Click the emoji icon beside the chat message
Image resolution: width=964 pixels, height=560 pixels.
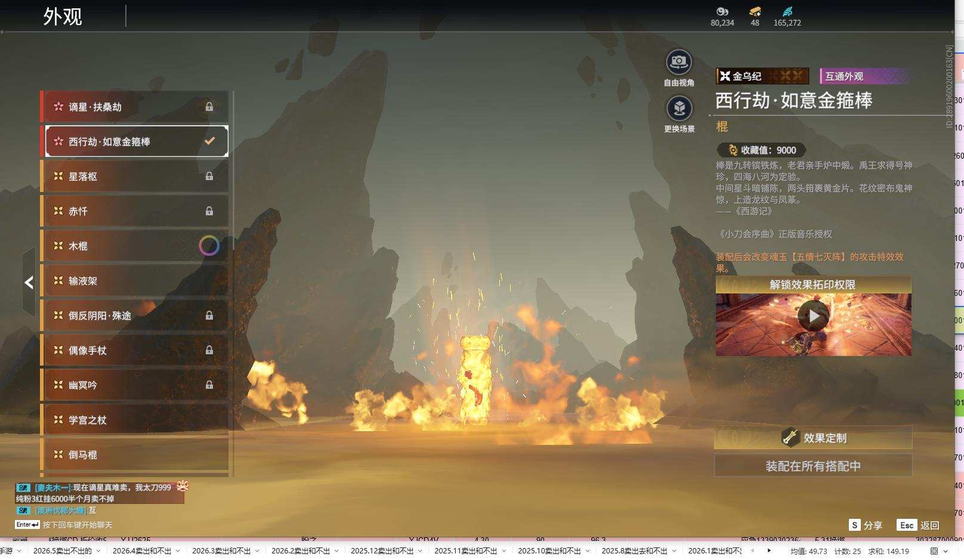pyautogui.click(x=183, y=487)
